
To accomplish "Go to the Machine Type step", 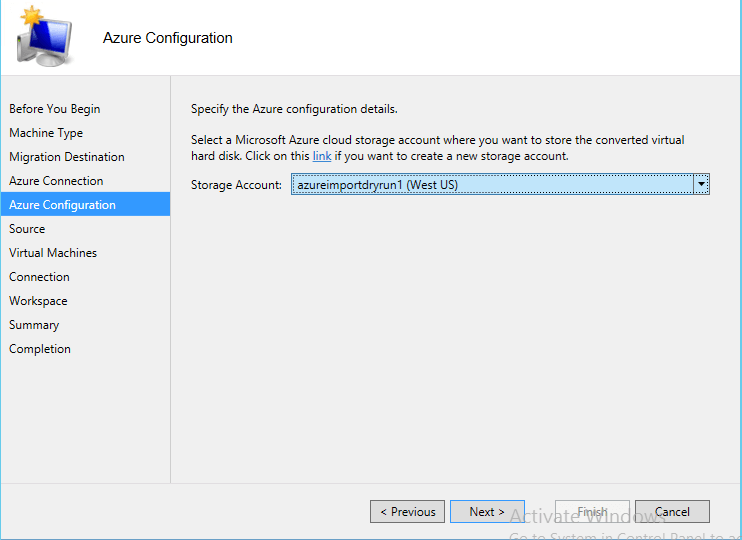I will click(x=46, y=133).
